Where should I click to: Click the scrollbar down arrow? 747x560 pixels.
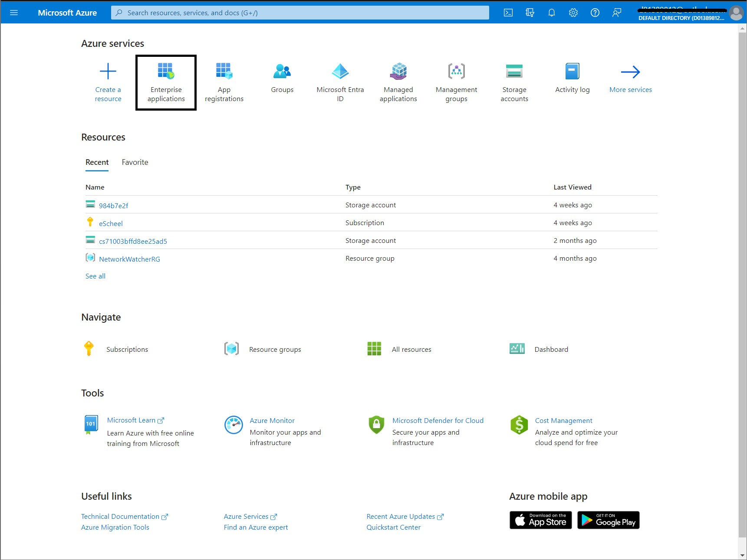(742, 555)
